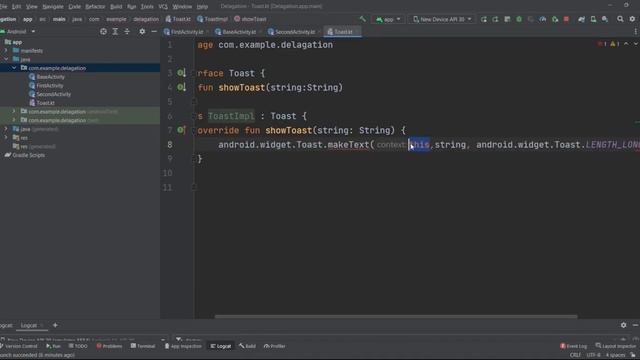
Task: Click ToastImpl in the navigation breadcrumb
Action: (212, 19)
